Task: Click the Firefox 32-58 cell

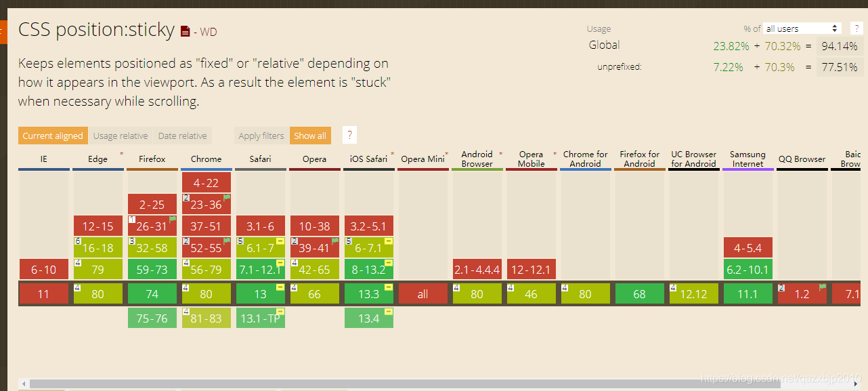Action: click(152, 247)
